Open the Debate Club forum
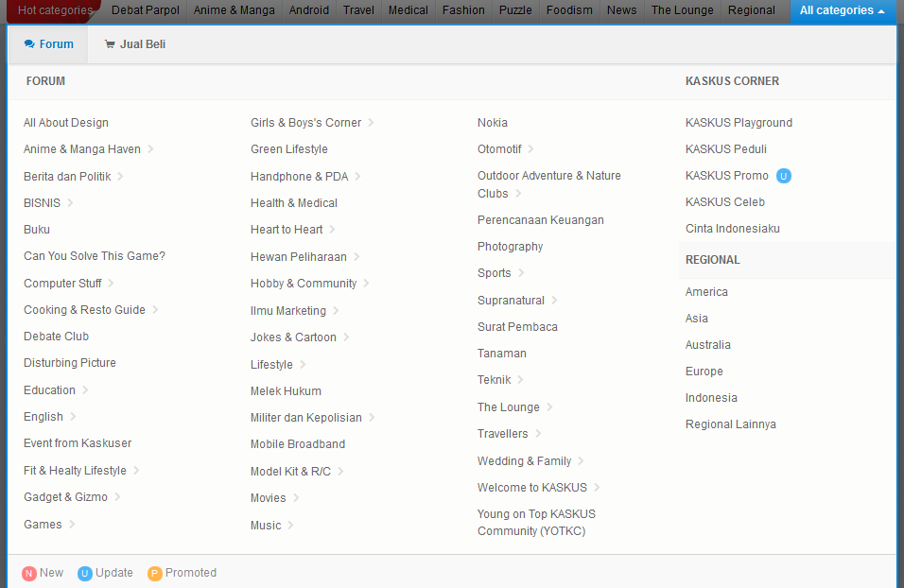The width and height of the screenshot is (904, 588). 56,337
